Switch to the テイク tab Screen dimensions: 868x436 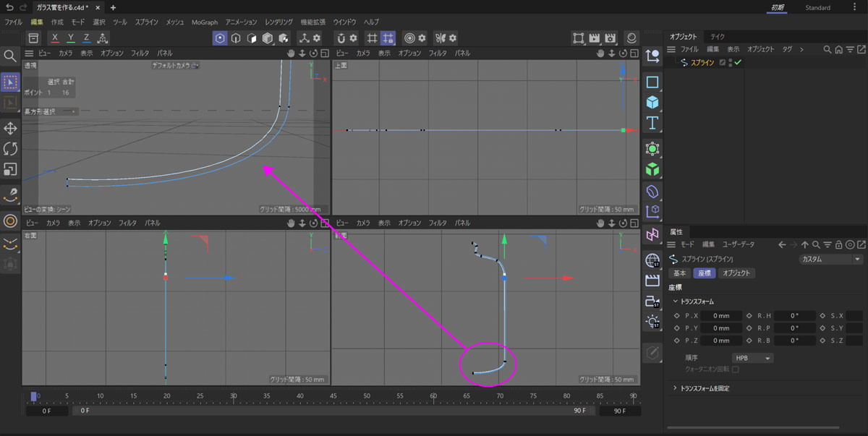[718, 36]
